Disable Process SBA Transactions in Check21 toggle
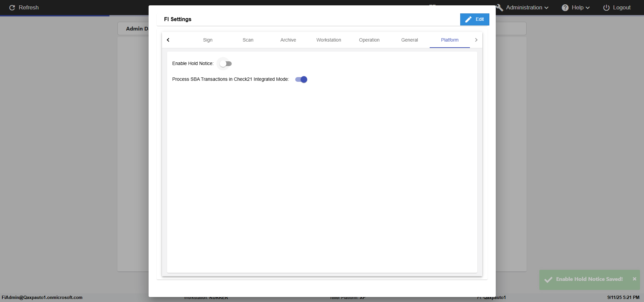The height and width of the screenshot is (302, 644). tap(301, 79)
